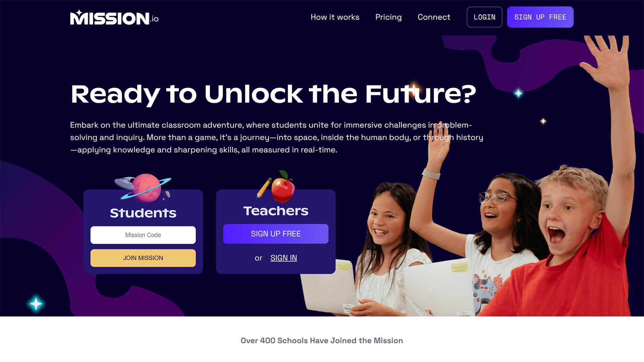Click the LOGIN button top right

pos(484,17)
